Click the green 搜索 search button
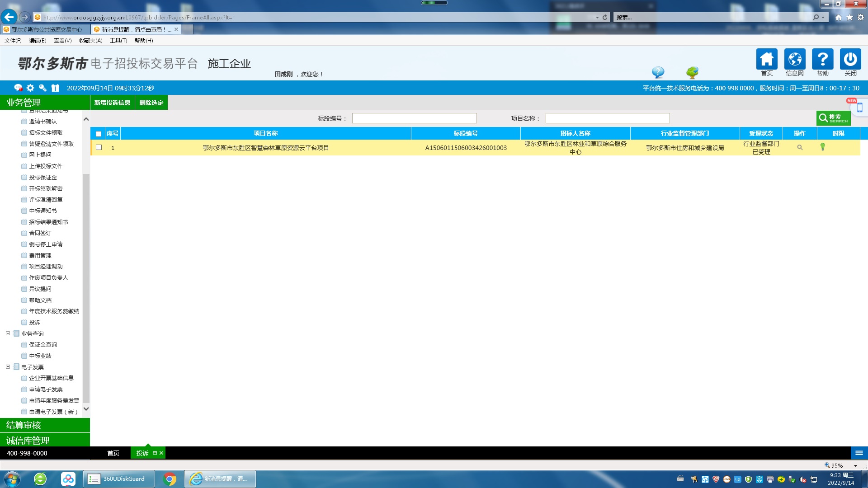Image resolution: width=868 pixels, height=488 pixels. click(x=833, y=118)
